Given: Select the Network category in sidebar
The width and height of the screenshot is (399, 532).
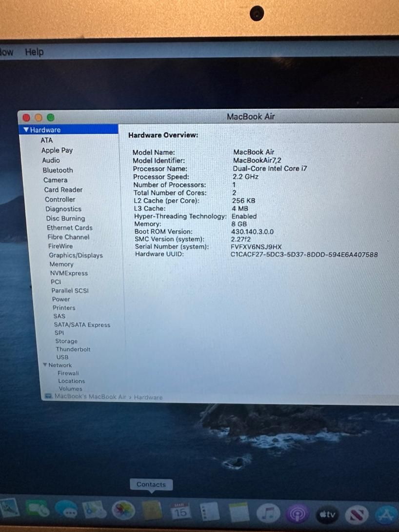Looking at the screenshot, I should coord(60,365).
